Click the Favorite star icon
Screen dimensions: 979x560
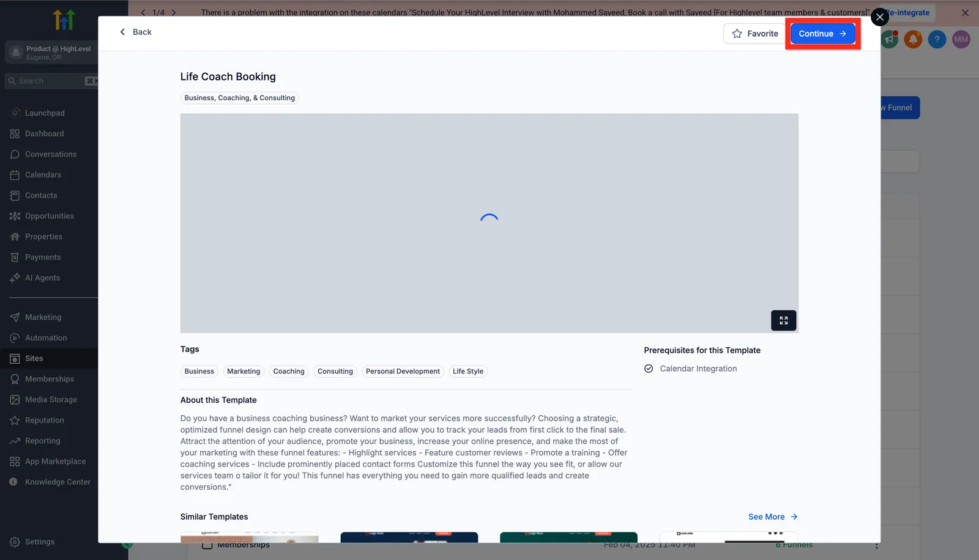point(737,34)
